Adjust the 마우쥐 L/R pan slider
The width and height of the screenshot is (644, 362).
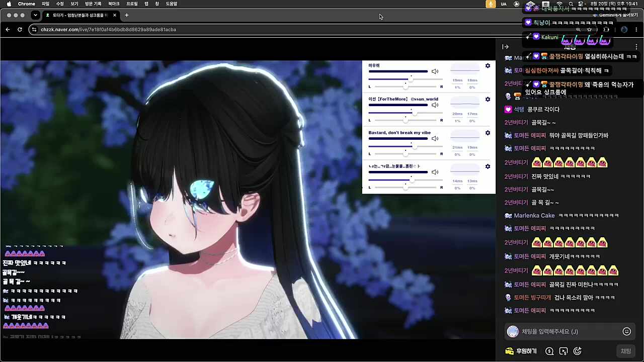tap(406, 87)
